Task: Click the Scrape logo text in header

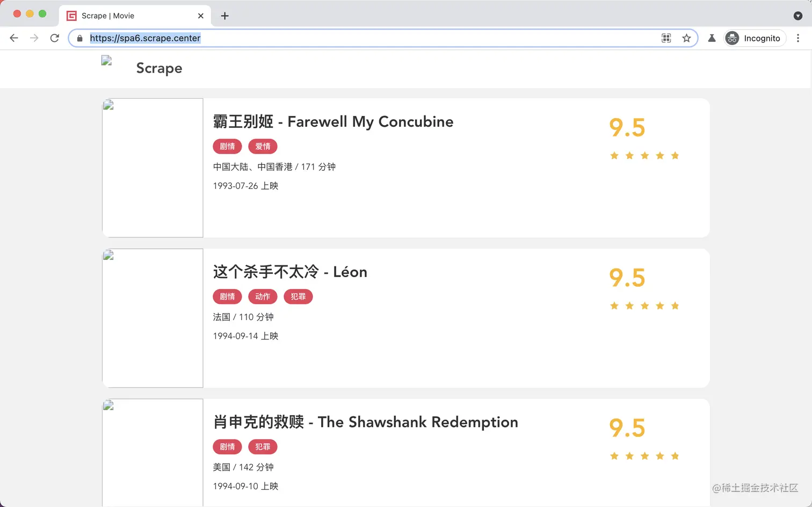Action: [159, 68]
